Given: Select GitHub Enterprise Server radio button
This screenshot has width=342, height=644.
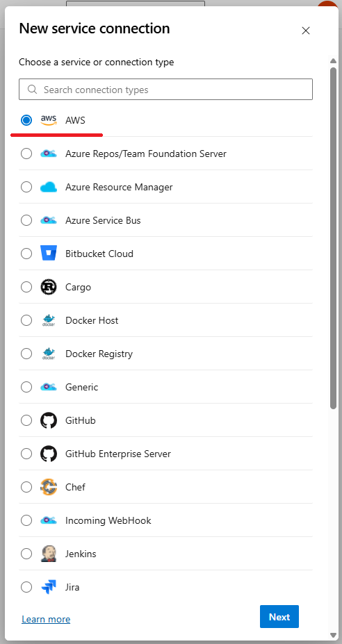Looking at the screenshot, I should click(x=26, y=454).
